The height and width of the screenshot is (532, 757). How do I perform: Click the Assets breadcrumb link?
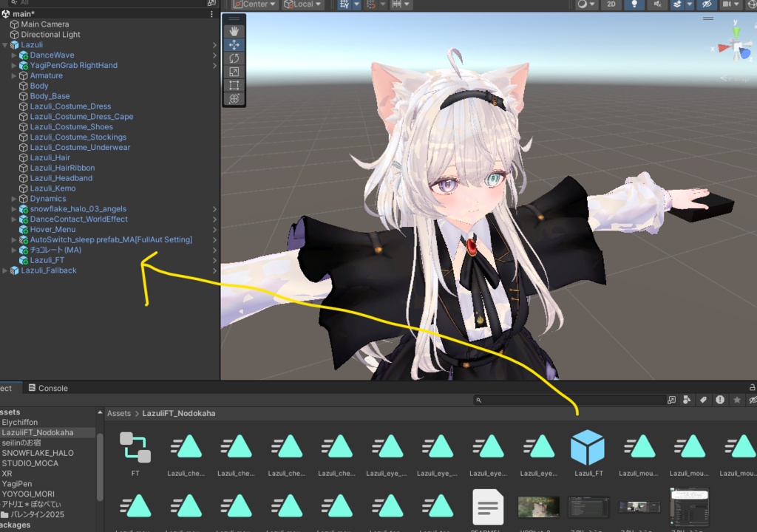(x=119, y=413)
